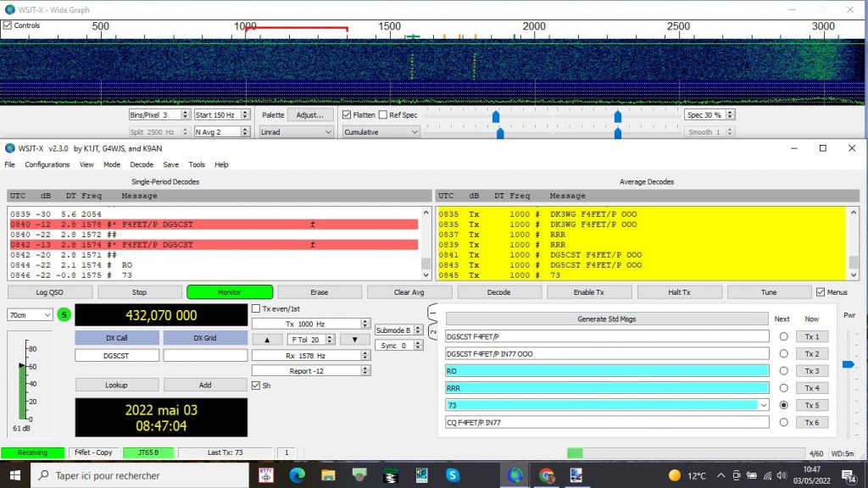Image resolution: width=868 pixels, height=488 pixels.
Task: Open the Configurations menu
Action: (x=47, y=164)
